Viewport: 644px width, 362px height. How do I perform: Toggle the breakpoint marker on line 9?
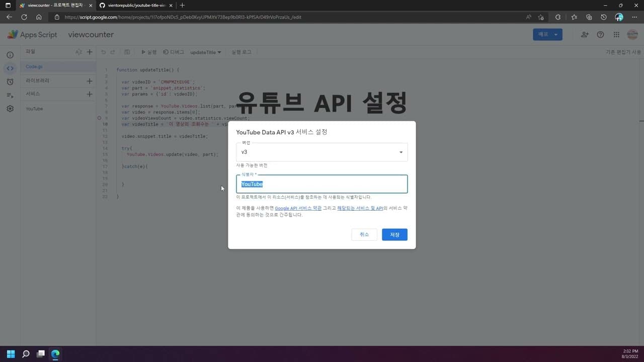(100, 118)
